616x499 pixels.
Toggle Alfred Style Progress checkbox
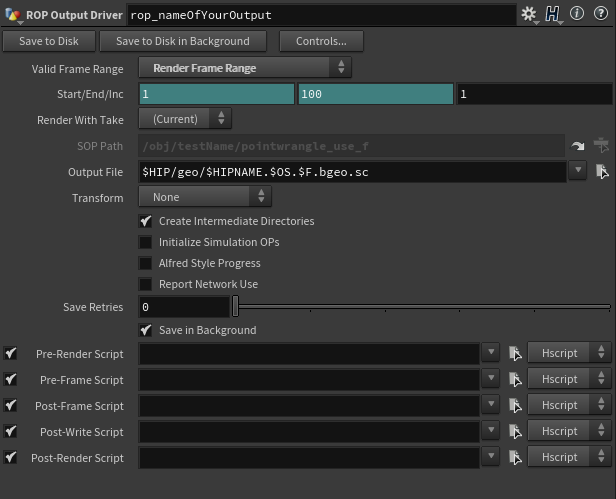click(145, 263)
